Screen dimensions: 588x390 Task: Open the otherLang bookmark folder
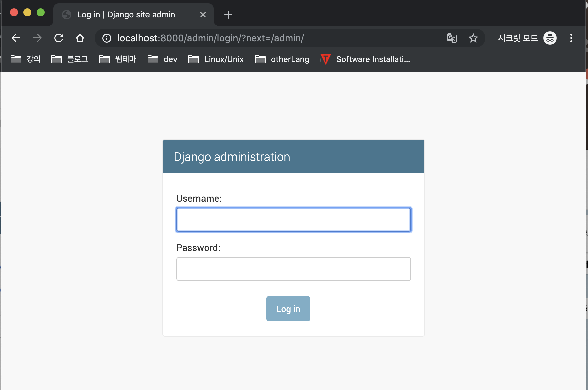tap(282, 59)
